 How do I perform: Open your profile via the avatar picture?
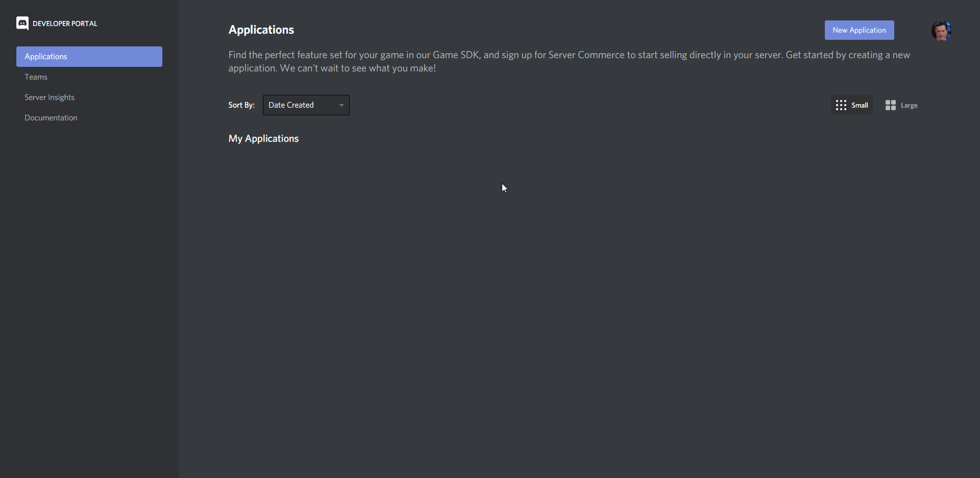pyautogui.click(x=942, y=30)
